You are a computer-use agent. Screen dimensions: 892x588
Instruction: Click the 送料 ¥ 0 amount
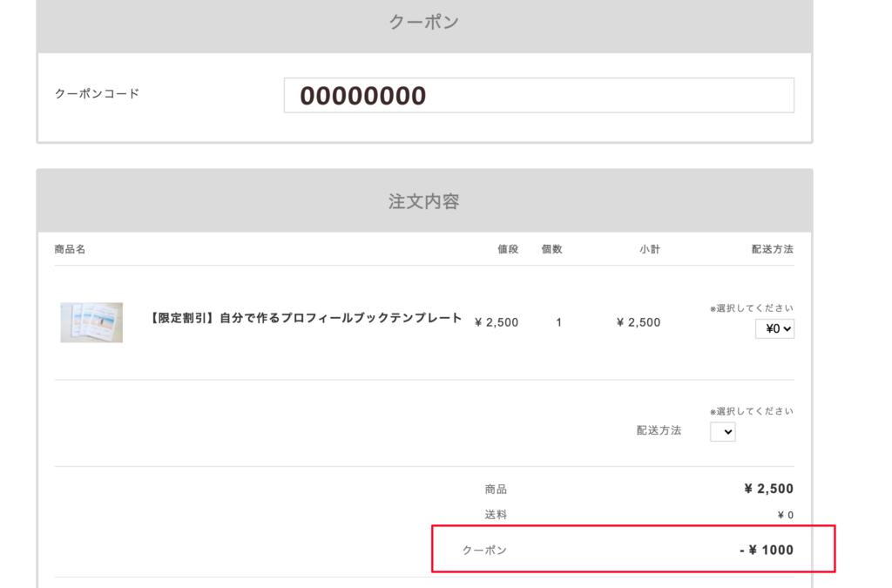tap(785, 515)
